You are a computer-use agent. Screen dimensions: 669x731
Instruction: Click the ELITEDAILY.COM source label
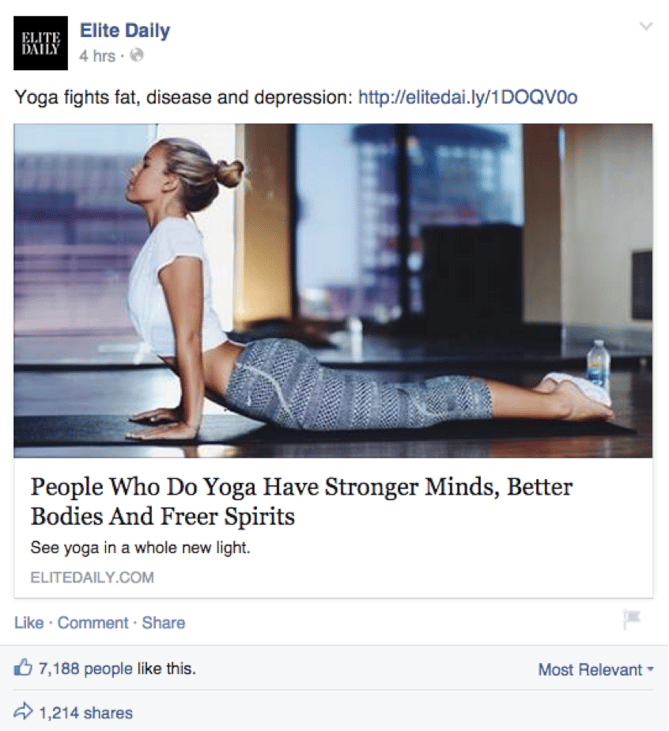(x=92, y=578)
